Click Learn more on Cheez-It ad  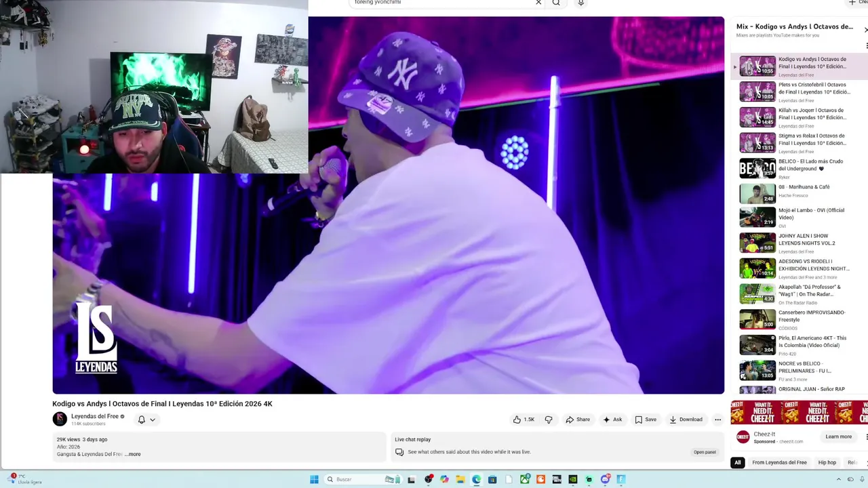838,436
